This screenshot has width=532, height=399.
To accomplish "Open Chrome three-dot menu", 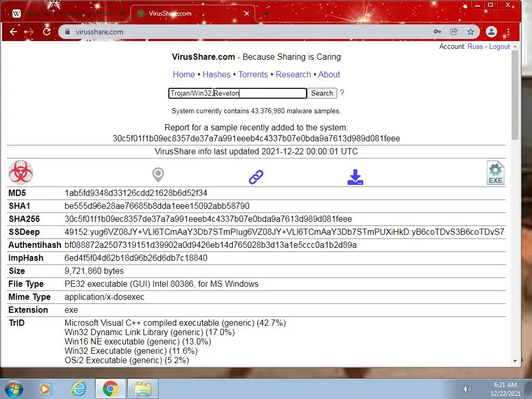I will click(x=508, y=32).
